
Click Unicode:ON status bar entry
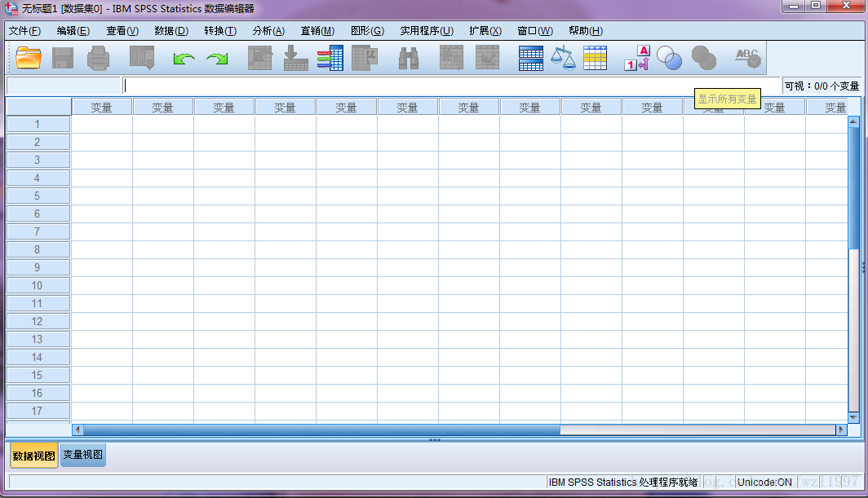[x=764, y=482]
